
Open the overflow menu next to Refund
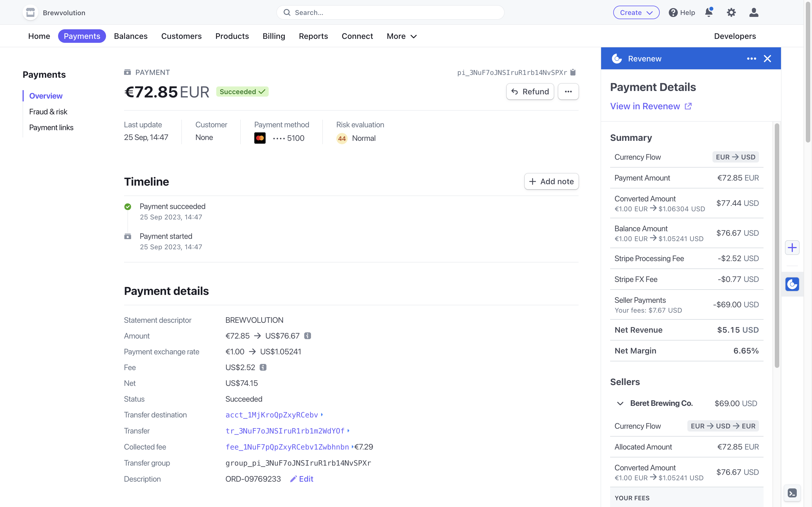568,91
